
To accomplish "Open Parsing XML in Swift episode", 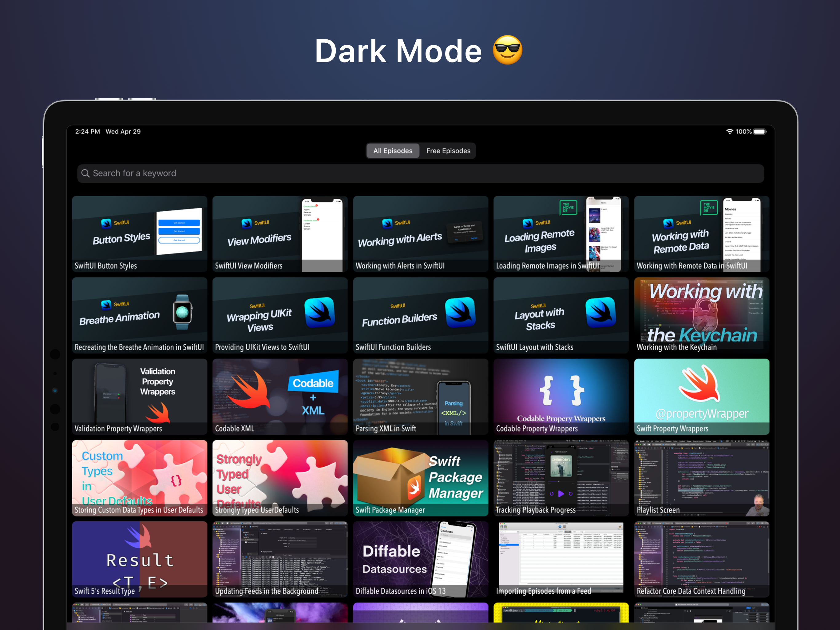I will point(420,397).
